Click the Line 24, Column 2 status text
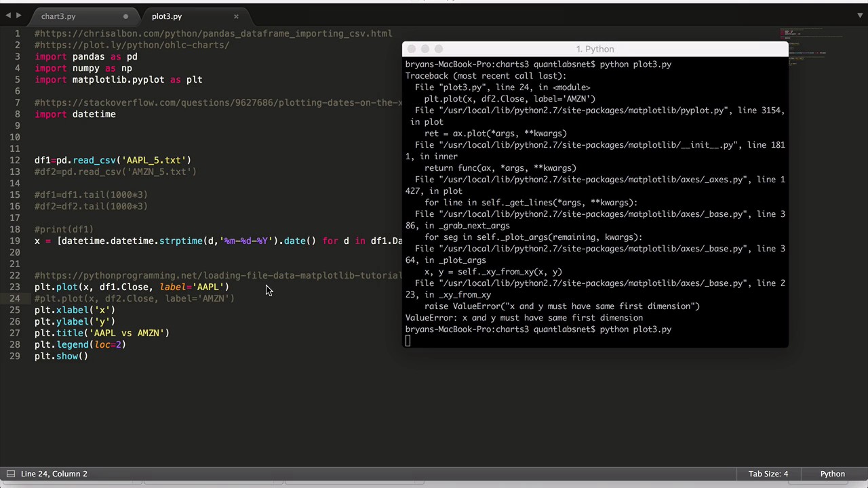 pos(54,474)
